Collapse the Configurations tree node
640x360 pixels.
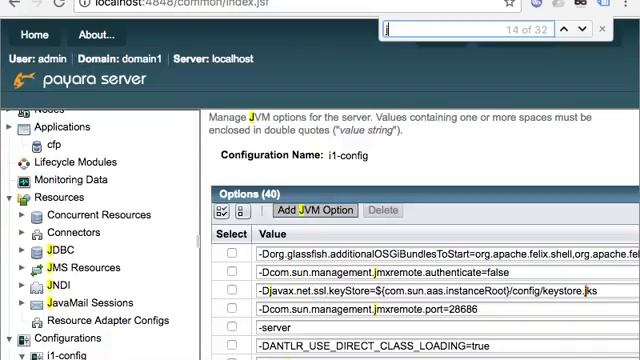(x=9, y=339)
